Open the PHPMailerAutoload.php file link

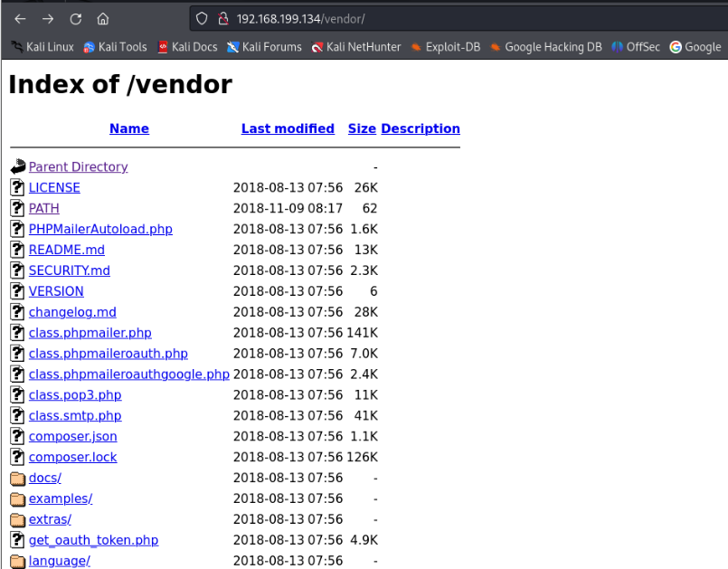[100, 229]
